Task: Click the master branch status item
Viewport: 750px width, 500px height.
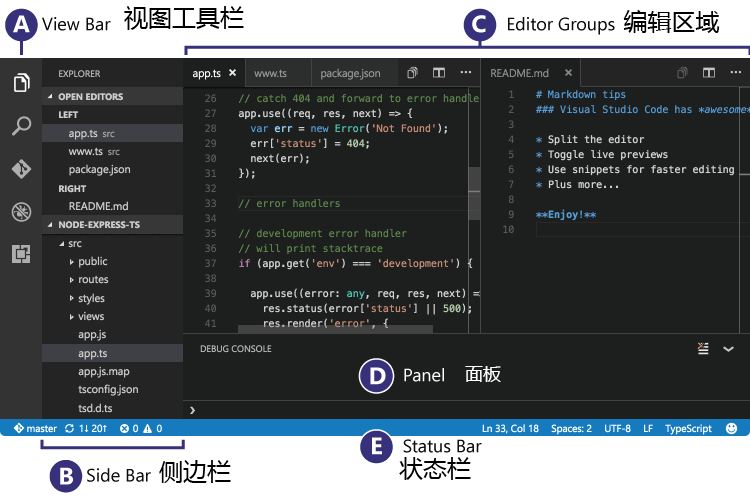Action: (x=35, y=428)
